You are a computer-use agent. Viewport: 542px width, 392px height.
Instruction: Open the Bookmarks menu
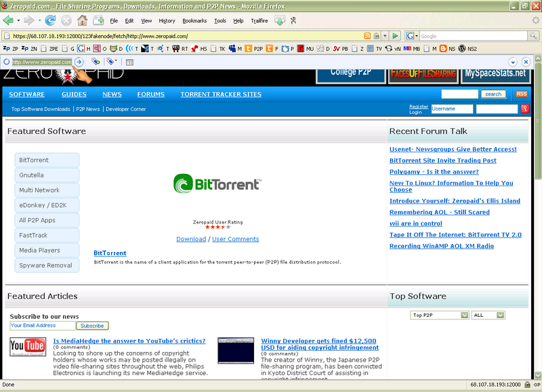pos(194,21)
